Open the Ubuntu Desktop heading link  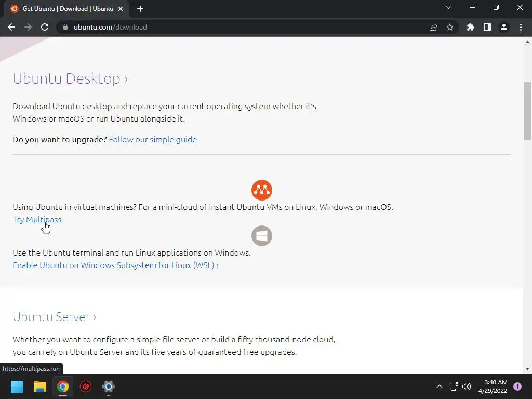pyautogui.click(x=70, y=79)
